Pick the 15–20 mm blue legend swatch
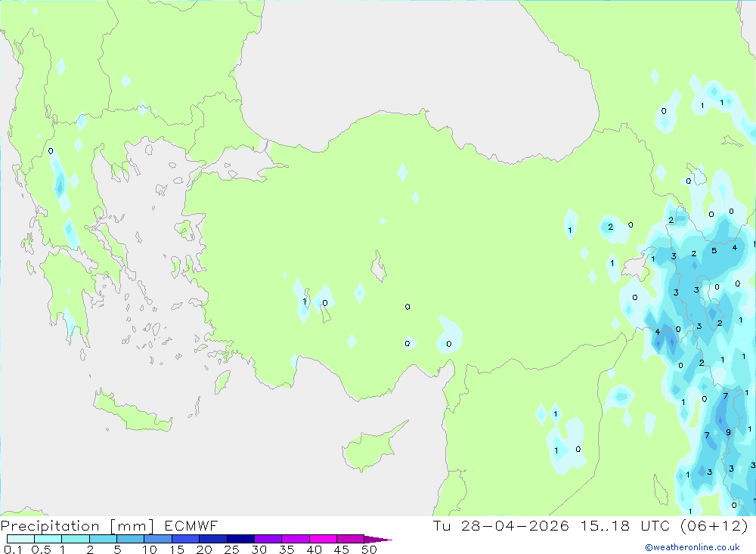The image size is (756, 554). [x=186, y=539]
